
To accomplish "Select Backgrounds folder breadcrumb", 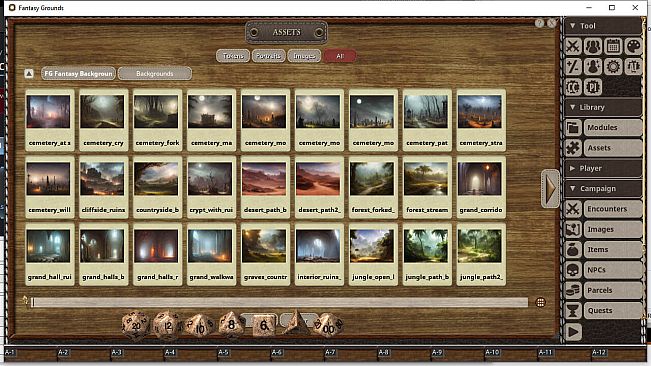I will tap(155, 73).
